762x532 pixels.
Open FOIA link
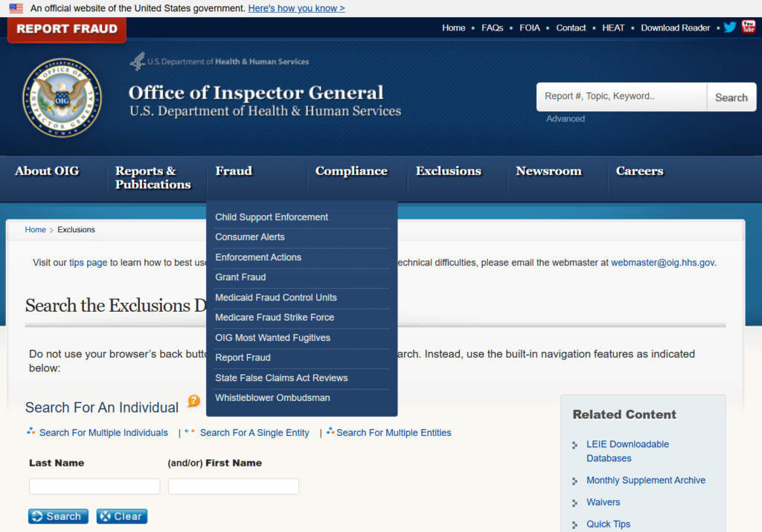(530, 28)
